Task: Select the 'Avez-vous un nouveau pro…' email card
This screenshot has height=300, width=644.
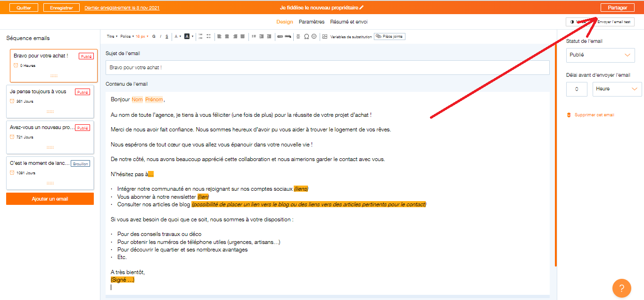Action: coord(50,137)
